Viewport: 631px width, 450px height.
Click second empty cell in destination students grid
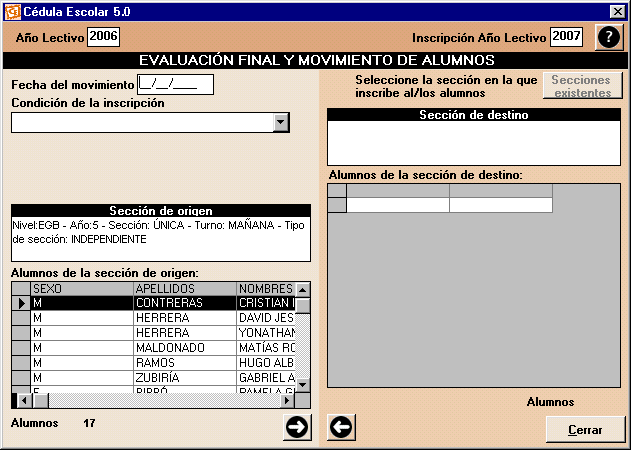501,205
